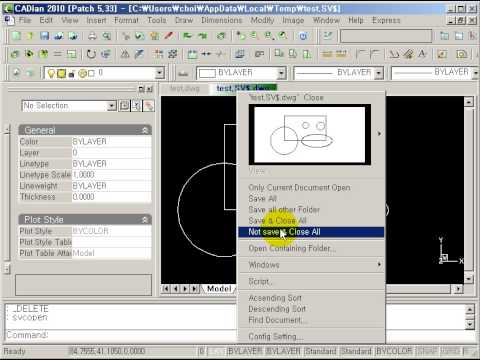Open the No Selection dropdown
This screenshot has width=480, height=360.
(x=112, y=106)
